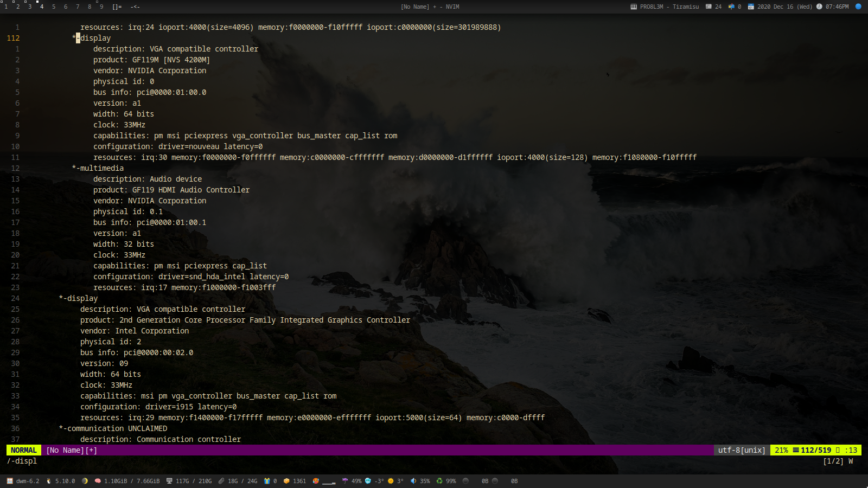The height and width of the screenshot is (488, 868).
Task: Select dwm workspace tag 6
Action: [66, 7]
